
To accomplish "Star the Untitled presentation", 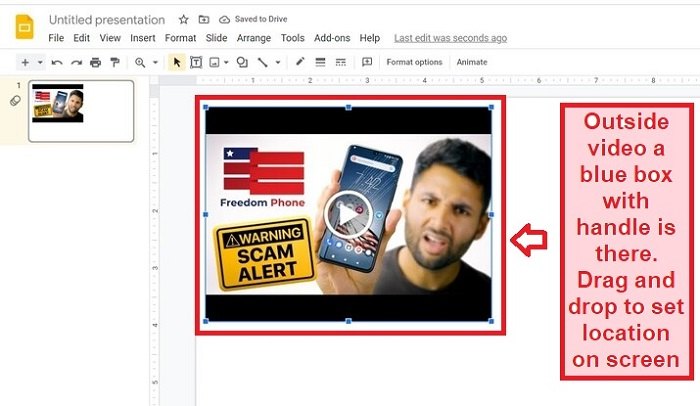I will coord(183,19).
